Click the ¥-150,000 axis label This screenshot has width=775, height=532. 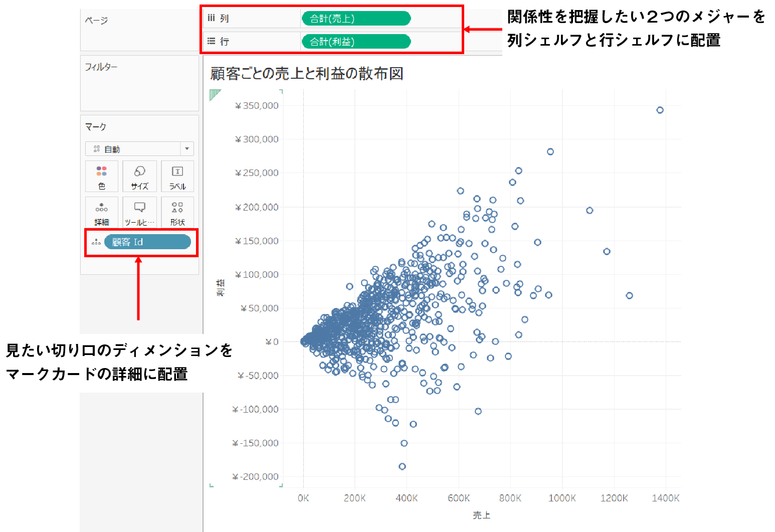click(256, 443)
